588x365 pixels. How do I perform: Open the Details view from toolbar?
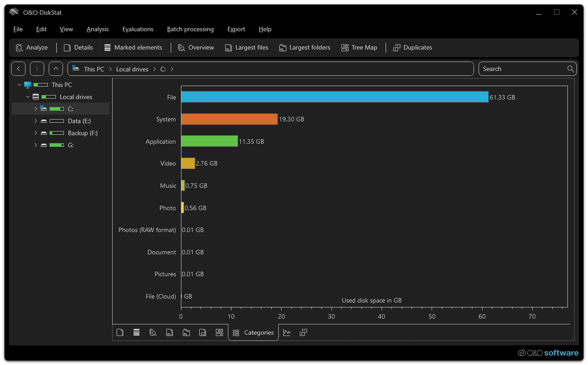point(79,47)
